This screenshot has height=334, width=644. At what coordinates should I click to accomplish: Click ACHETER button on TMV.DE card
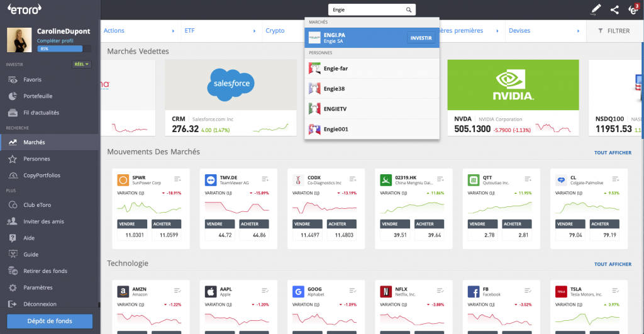[254, 224]
